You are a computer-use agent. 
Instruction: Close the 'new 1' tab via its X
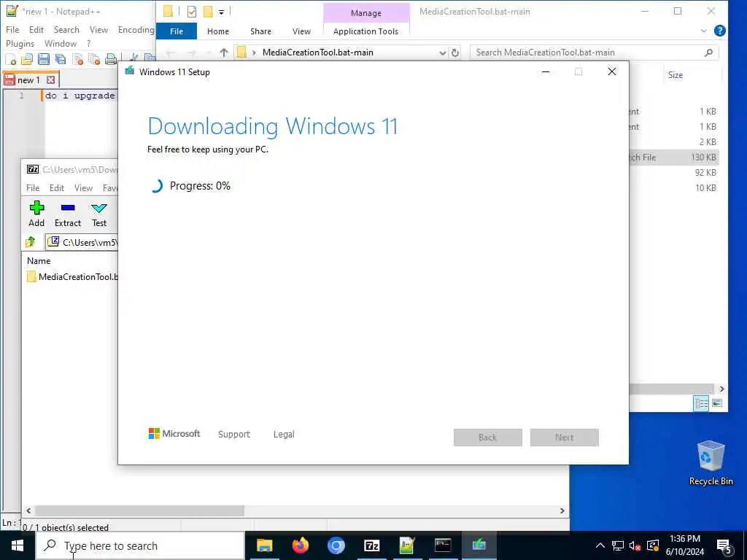click(50, 80)
